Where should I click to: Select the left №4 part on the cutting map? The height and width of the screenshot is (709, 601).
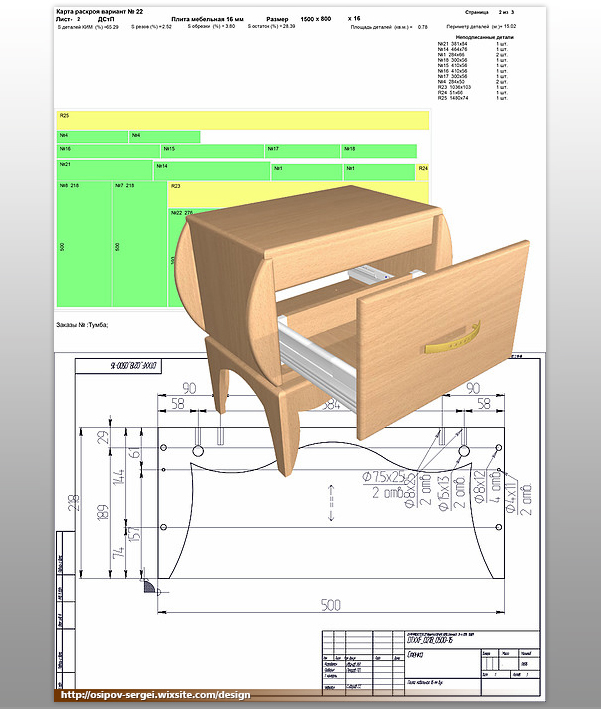coord(92,137)
